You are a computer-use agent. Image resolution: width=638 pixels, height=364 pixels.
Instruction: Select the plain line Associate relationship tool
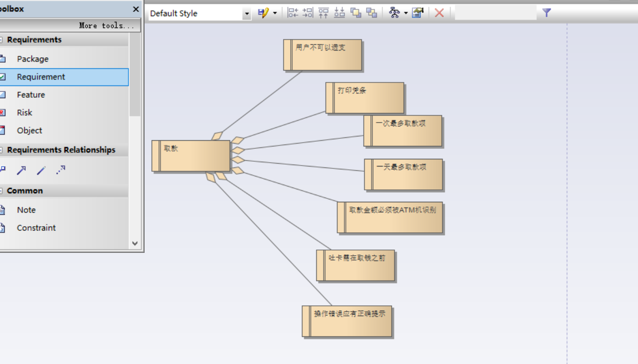click(41, 170)
